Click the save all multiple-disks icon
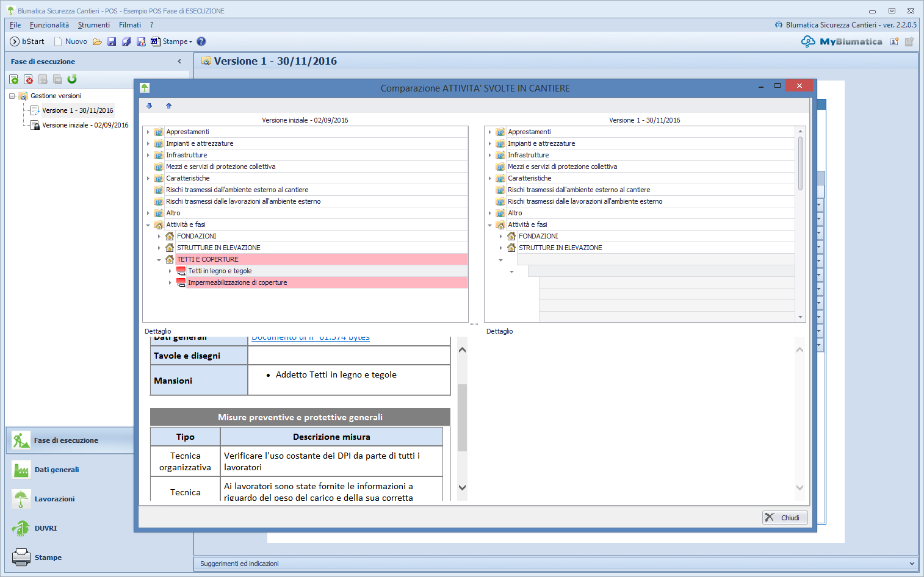This screenshot has height=577, width=924. 126,41
